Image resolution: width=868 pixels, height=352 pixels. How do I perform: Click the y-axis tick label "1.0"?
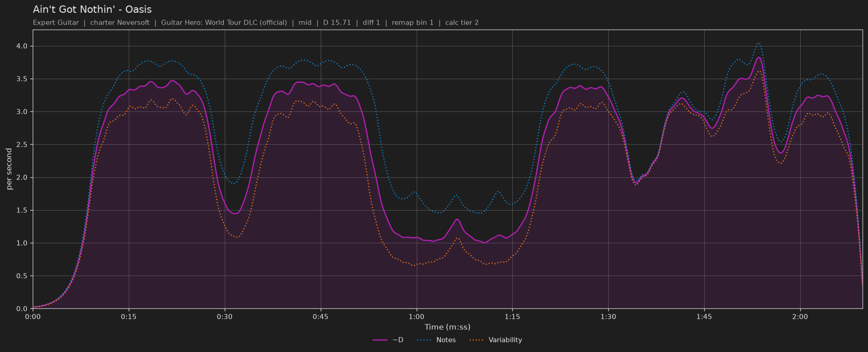pyautogui.click(x=22, y=243)
